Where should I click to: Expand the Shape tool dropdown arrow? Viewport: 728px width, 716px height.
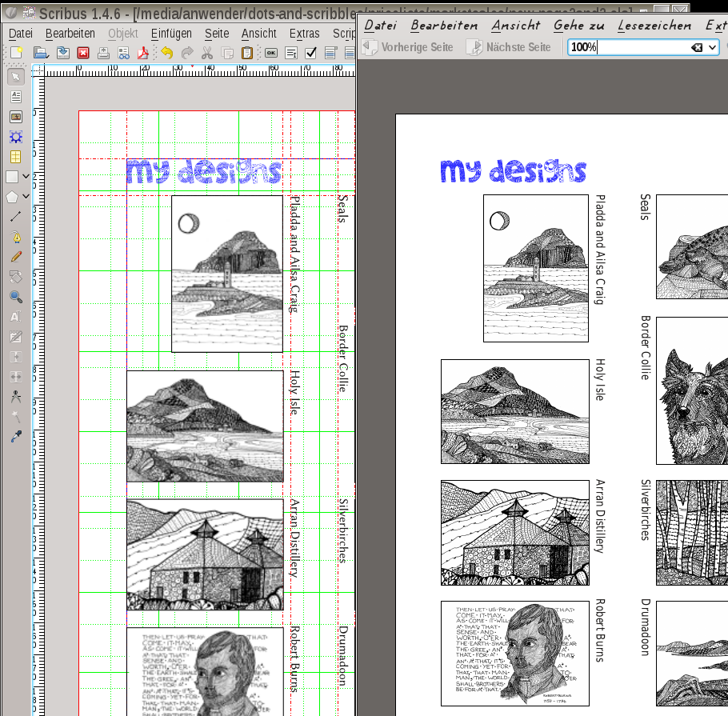click(26, 177)
